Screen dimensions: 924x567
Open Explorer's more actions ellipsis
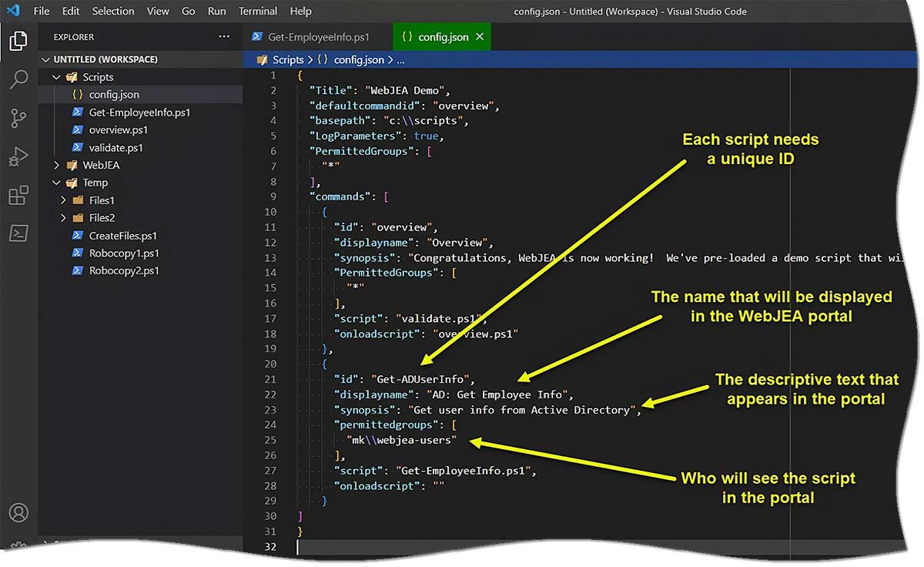(x=224, y=36)
